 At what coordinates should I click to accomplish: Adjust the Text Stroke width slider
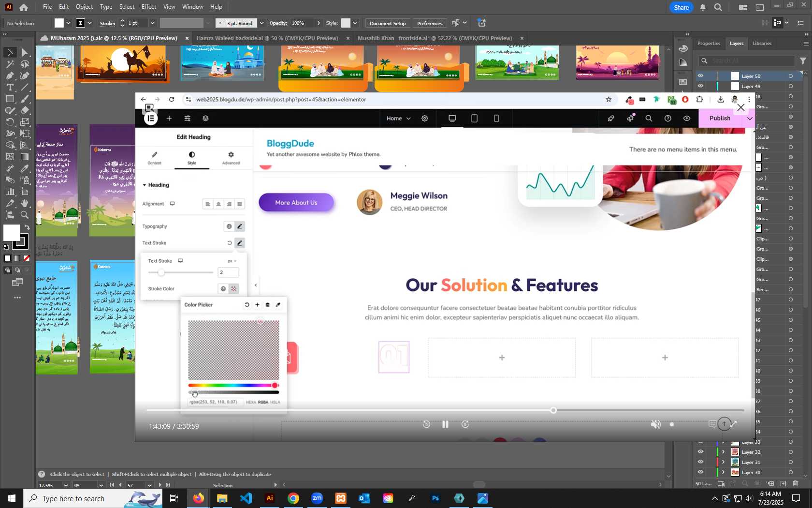point(180,272)
